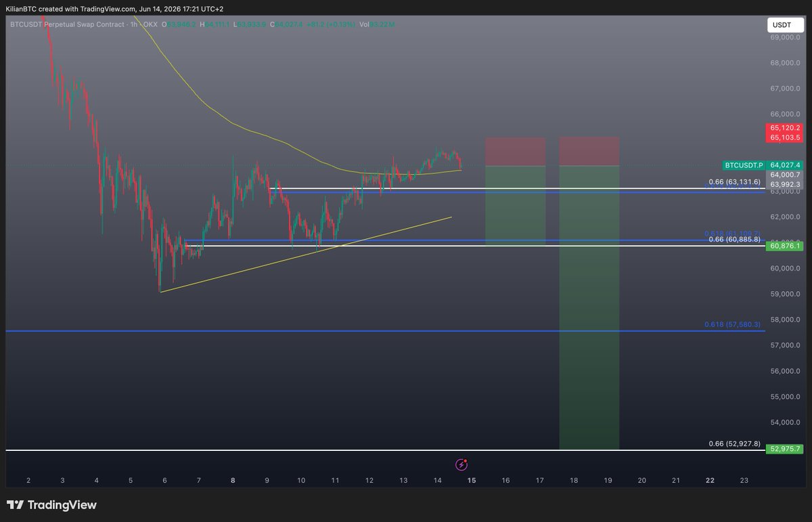The width and height of the screenshot is (812, 522).
Task: Click the 54,000.0 price axis value
Action: coord(785,422)
